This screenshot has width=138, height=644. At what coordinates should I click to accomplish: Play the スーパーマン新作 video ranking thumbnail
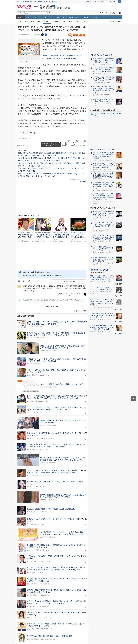tap(119, 238)
